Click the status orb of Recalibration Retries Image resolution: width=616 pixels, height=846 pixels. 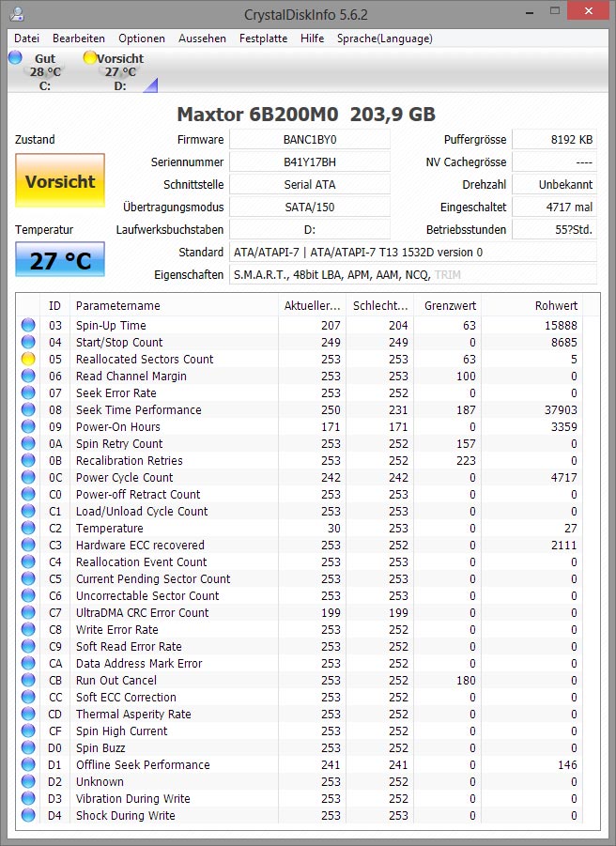(x=28, y=460)
